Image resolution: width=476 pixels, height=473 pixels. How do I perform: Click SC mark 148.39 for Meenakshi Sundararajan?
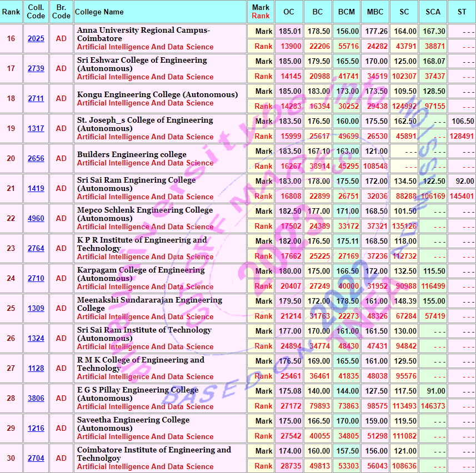coord(405,301)
